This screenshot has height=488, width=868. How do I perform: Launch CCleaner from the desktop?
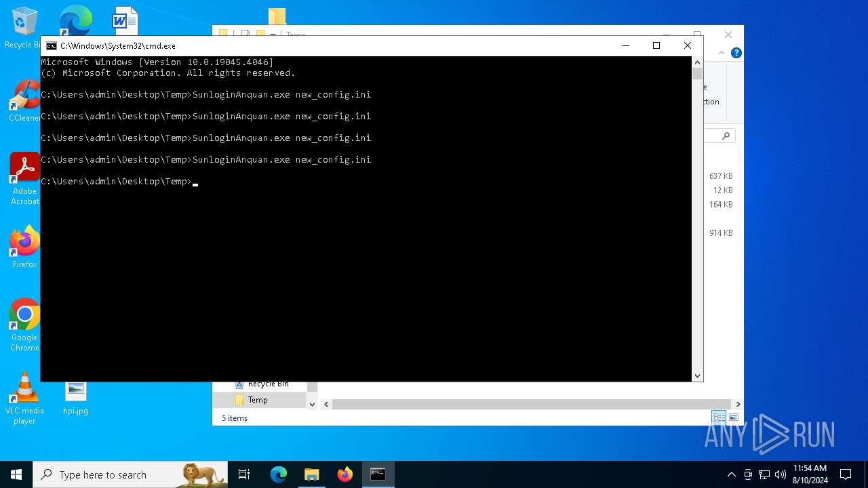tap(24, 102)
